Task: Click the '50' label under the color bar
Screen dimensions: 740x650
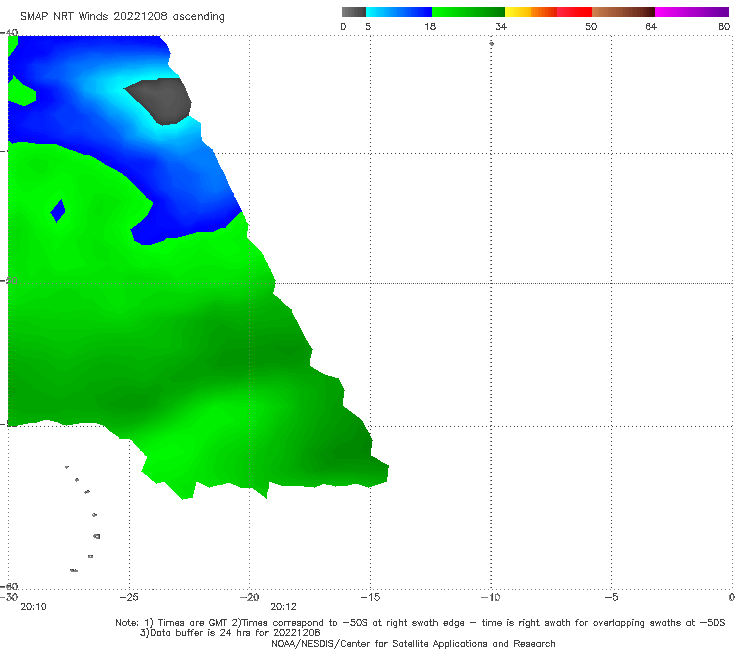Action: pos(591,27)
